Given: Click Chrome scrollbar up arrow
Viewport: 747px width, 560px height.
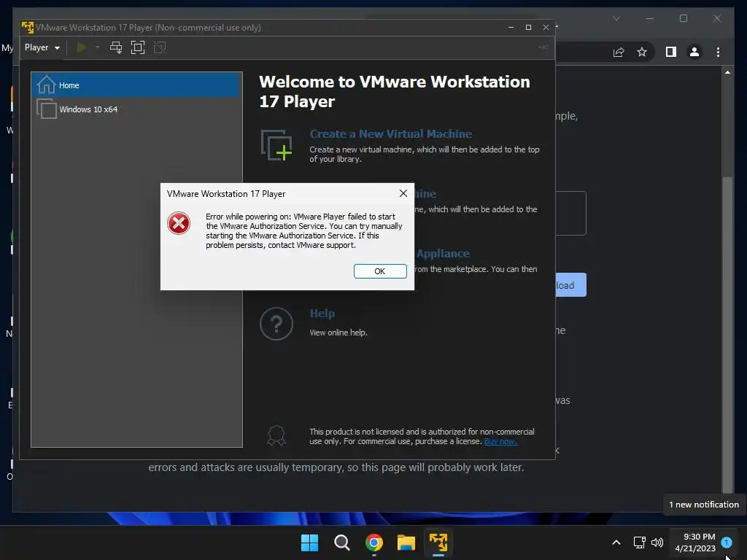Looking at the screenshot, I should tap(727, 72).
